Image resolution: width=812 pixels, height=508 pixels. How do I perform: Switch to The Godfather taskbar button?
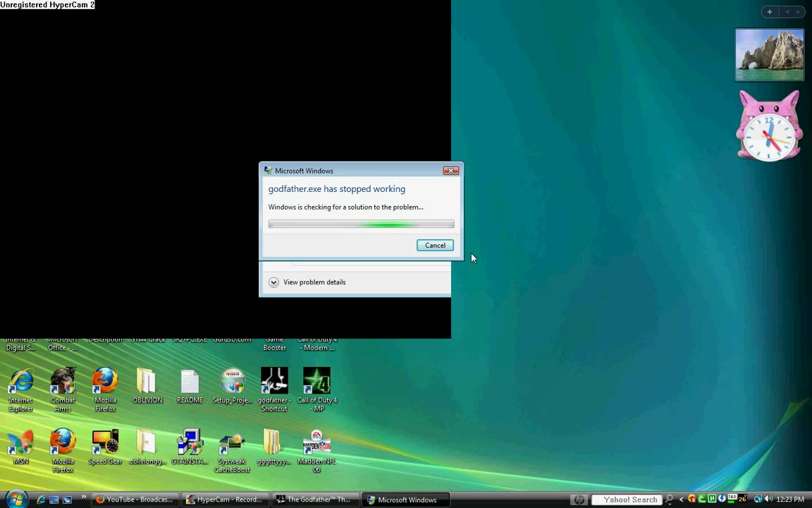(x=315, y=500)
